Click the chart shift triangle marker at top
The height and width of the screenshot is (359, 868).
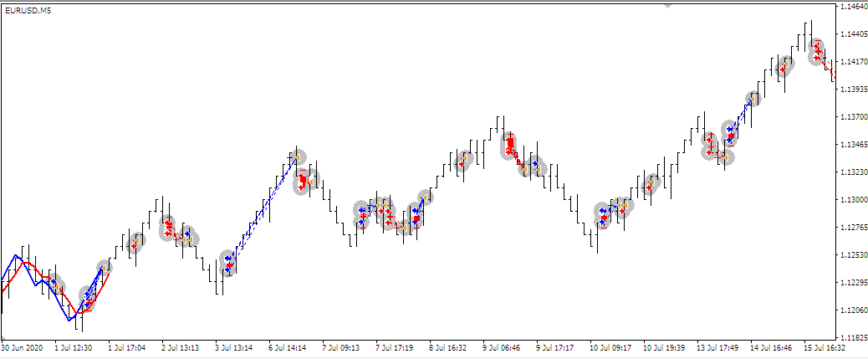[x=667, y=5]
